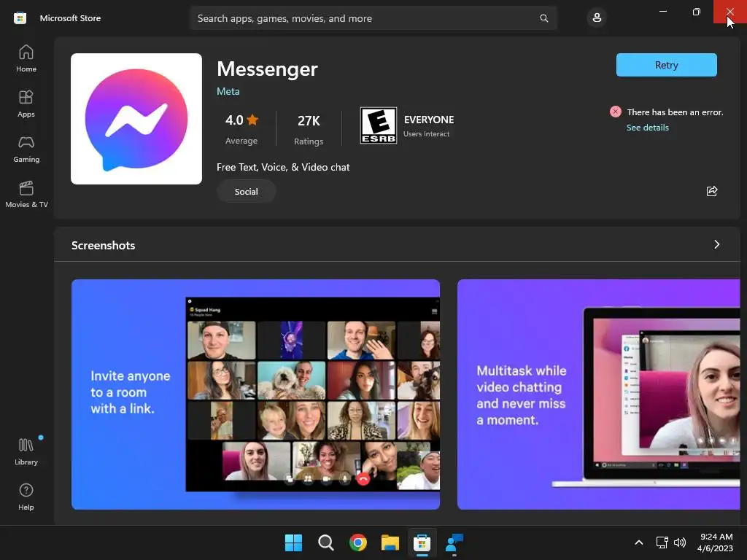The width and height of the screenshot is (747, 560).
Task: Open Movies & TV section in sidebar
Action: pos(26,194)
